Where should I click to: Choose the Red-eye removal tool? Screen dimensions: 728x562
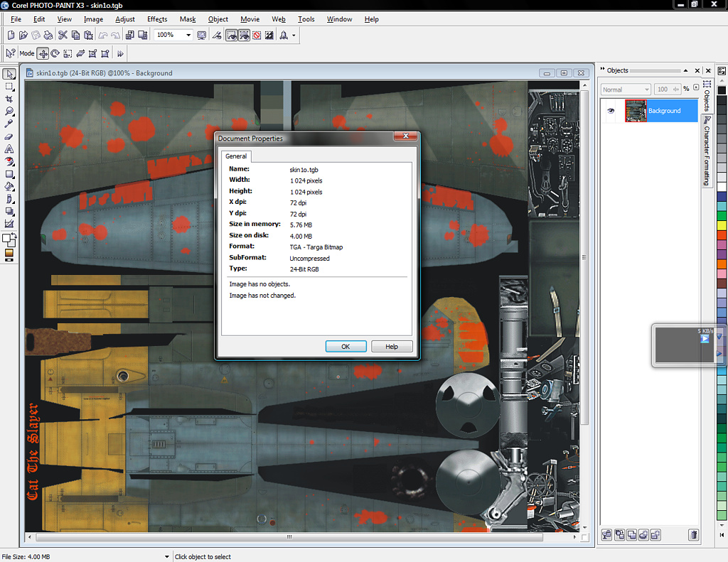(9, 161)
